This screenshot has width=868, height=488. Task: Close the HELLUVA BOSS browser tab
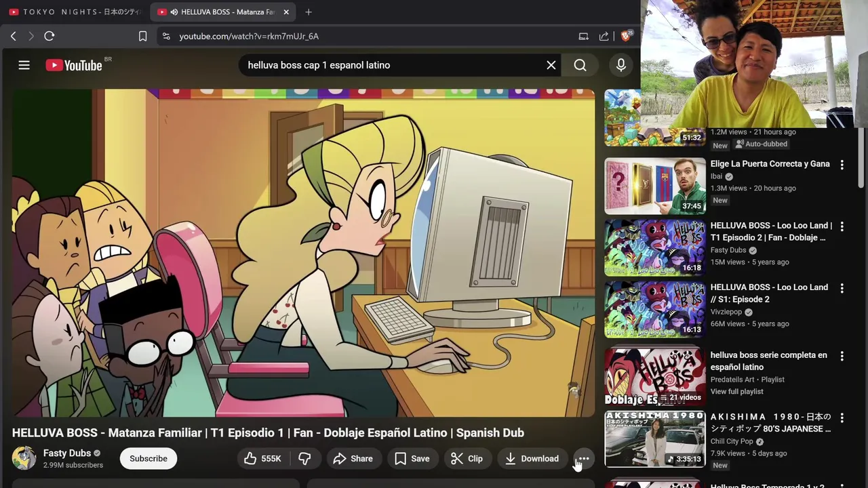286,12
